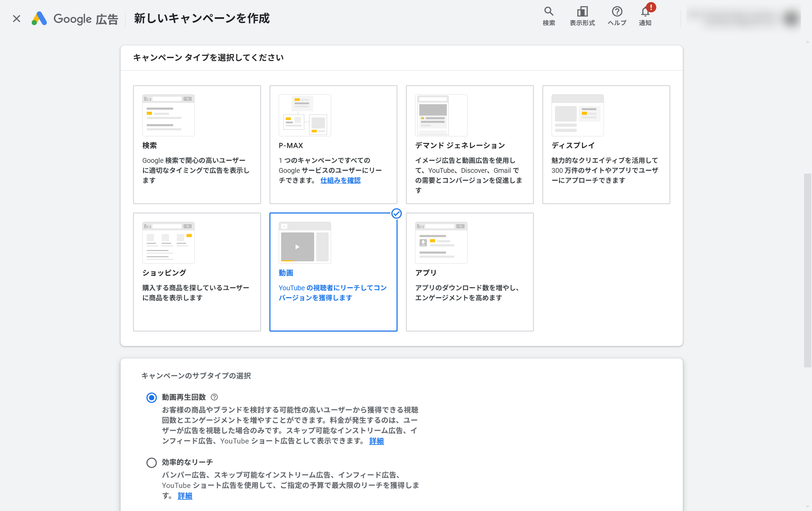
Task: Click the 検索 campaign illustration thumbnail
Action: tap(168, 115)
